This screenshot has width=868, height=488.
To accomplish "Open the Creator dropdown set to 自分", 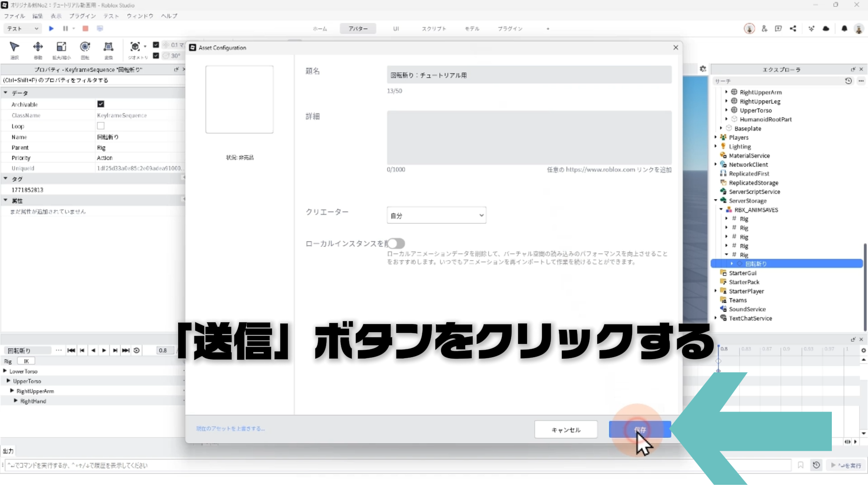I will point(436,216).
